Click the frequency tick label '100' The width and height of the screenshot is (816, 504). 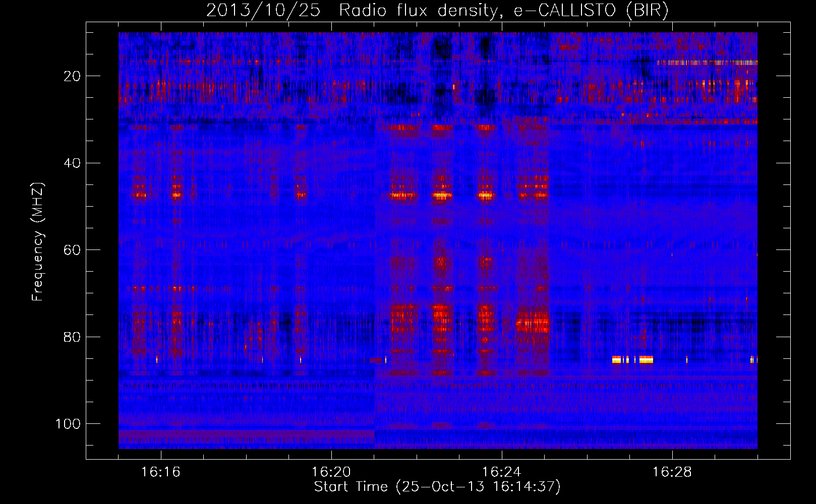68,424
